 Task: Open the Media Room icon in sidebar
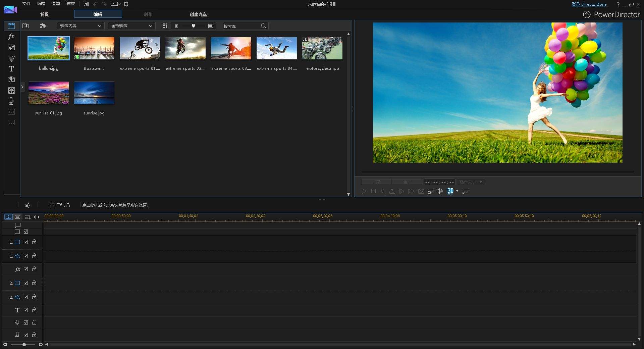[x=11, y=26]
